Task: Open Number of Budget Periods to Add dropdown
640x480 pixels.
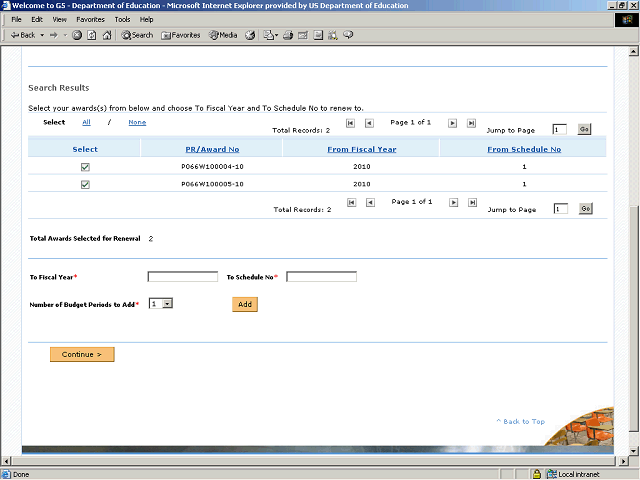Action: (167, 303)
